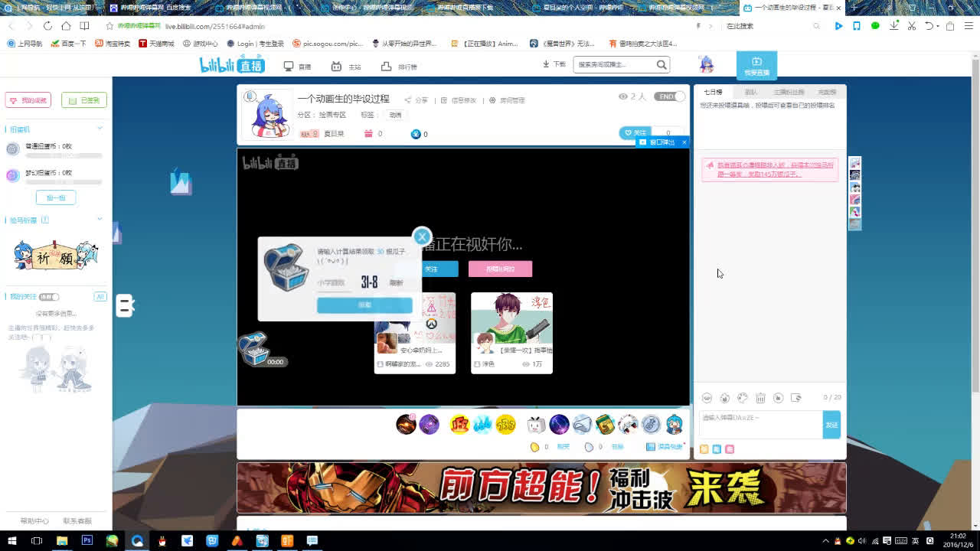Collapse the 扭蛋机 section in left sidebar
This screenshot has width=980, height=551.
100,128
